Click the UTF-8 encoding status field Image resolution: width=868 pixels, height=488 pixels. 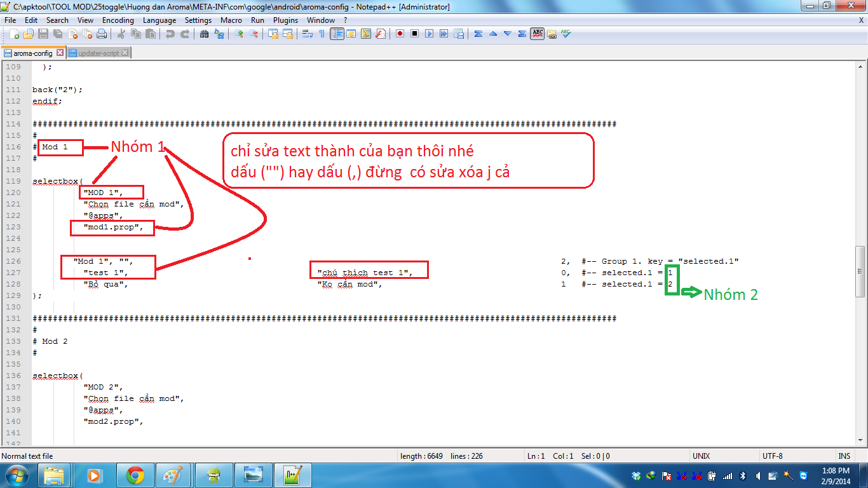(797, 456)
